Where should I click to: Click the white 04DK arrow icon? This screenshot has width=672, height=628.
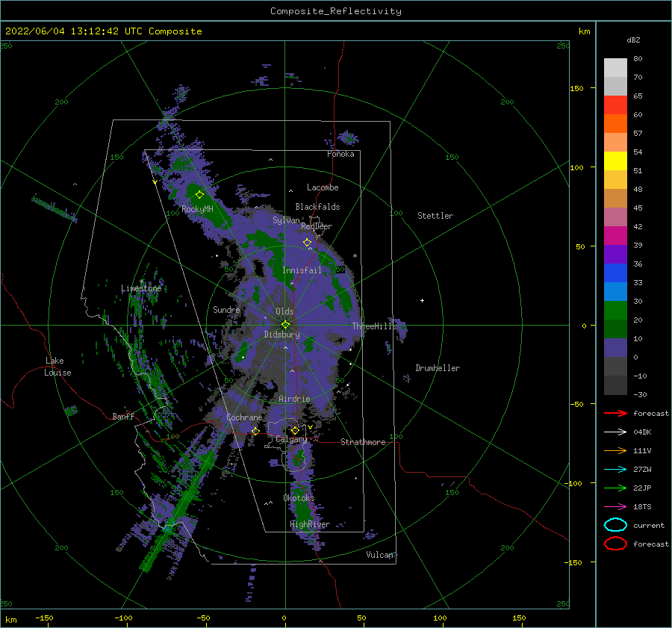[x=615, y=432]
